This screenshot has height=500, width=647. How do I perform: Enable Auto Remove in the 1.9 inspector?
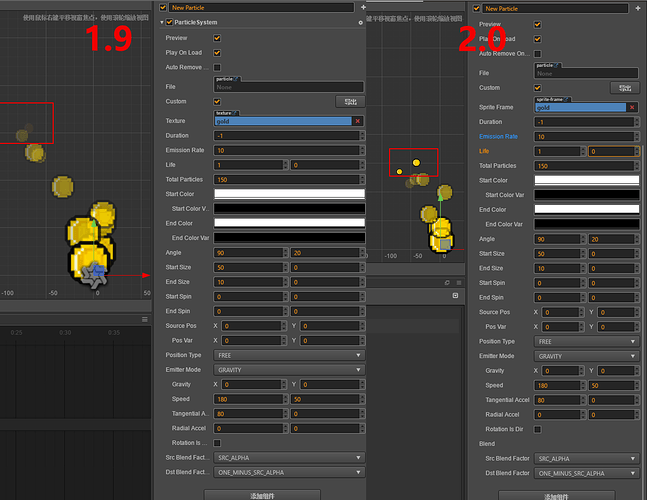point(217,67)
